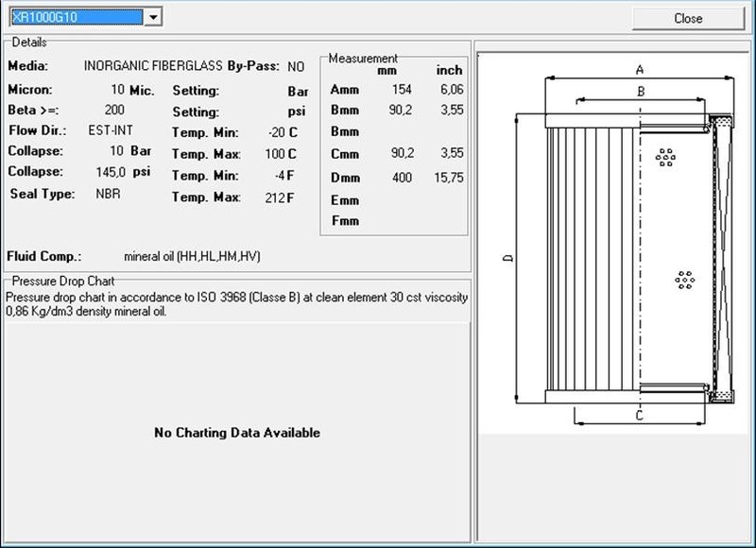Click dimension label D in the drawing
This screenshot has width=756, height=548.
pyautogui.click(x=506, y=258)
